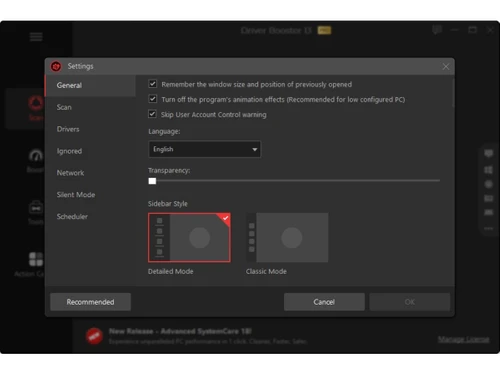The height and width of the screenshot is (375, 500).
Task: Open the Language dropdown showing English
Action: [x=205, y=149]
